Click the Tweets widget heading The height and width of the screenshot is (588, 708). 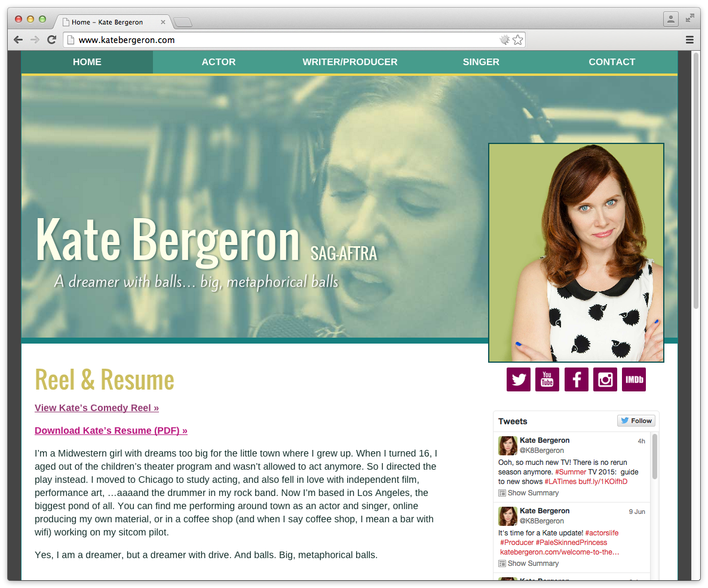pyautogui.click(x=513, y=421)
